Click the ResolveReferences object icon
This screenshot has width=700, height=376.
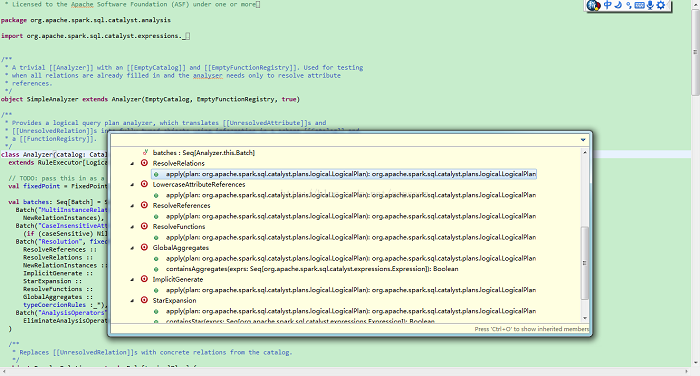tap(144, 205)
